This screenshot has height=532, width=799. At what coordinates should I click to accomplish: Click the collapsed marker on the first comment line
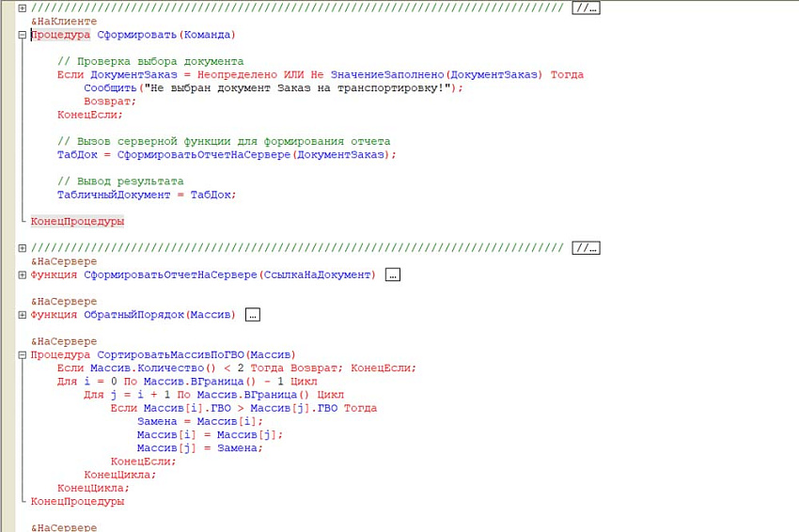586,8
